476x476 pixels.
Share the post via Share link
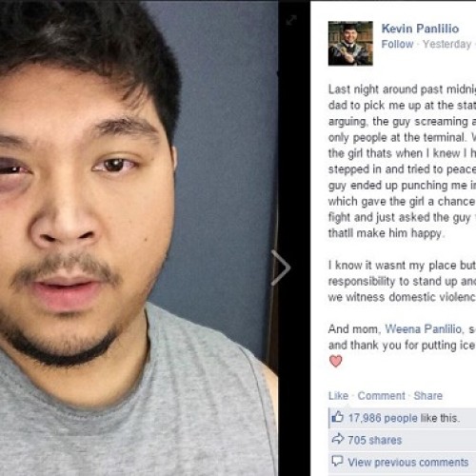point(427,396)
